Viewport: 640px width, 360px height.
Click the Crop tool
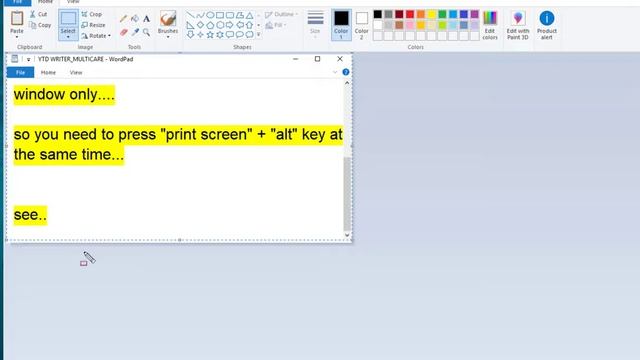[x=91, y=14]
